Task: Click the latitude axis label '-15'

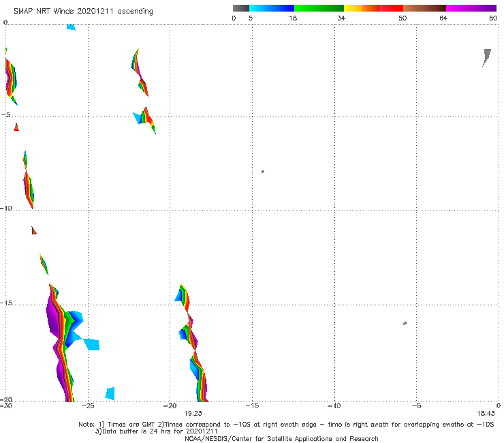Action: coord(6,303)
